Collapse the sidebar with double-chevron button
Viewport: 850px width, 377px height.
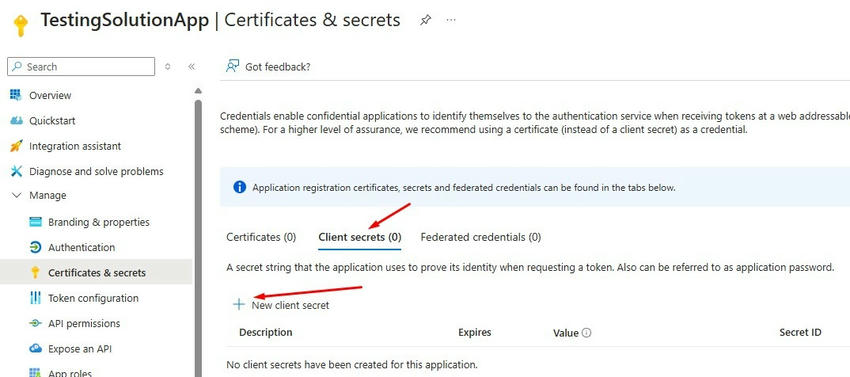pos(191,67)
